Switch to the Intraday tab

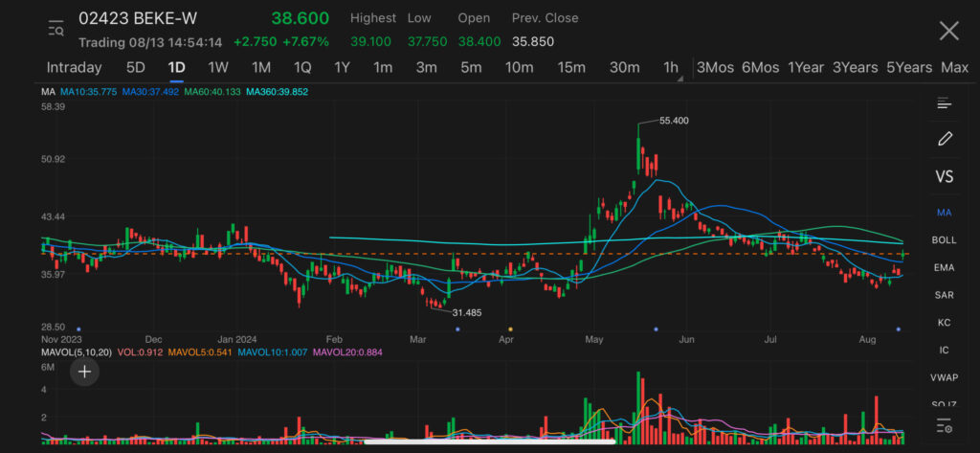coord(74,67)
